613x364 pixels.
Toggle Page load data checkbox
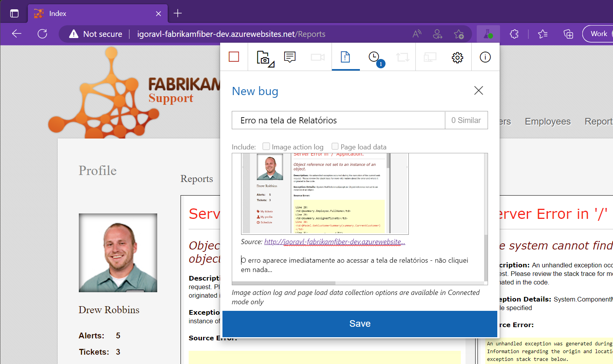point(335,146)
